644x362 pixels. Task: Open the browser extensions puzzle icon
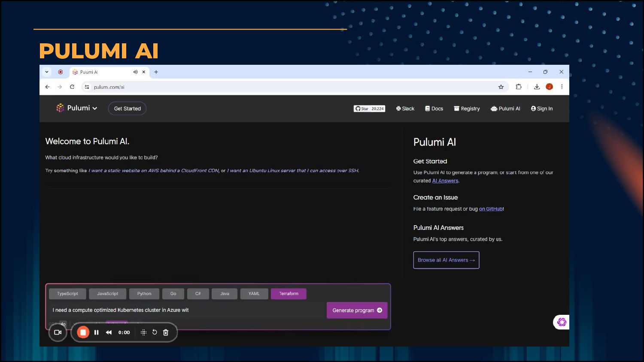519,87
